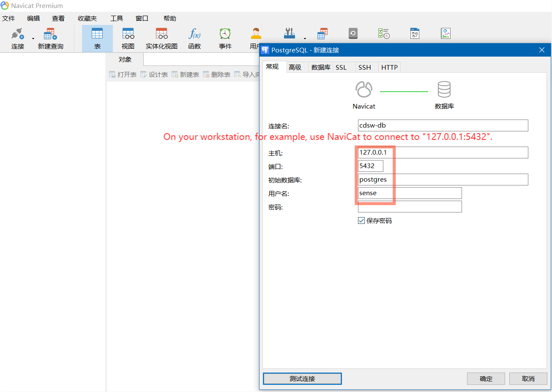Click inside the 密码 password field

(x=409, y=207)
